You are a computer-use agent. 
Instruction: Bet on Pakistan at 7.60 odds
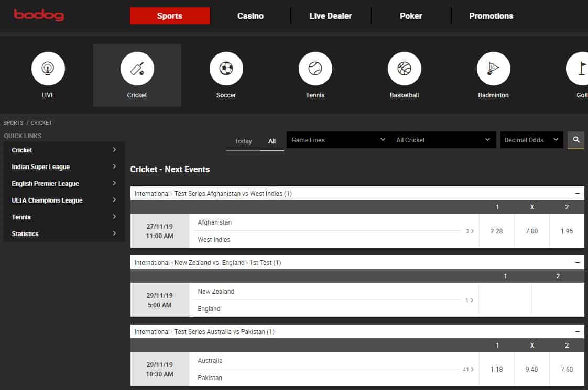(567, 370)
